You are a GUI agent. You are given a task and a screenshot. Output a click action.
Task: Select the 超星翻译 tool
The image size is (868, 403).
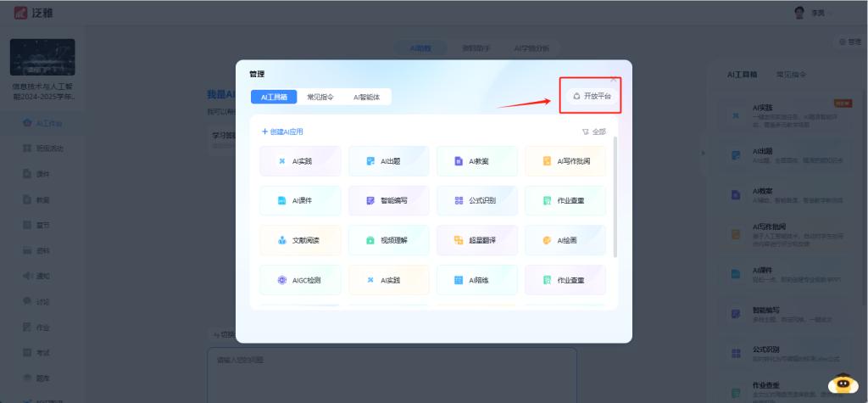click(476, 240)
